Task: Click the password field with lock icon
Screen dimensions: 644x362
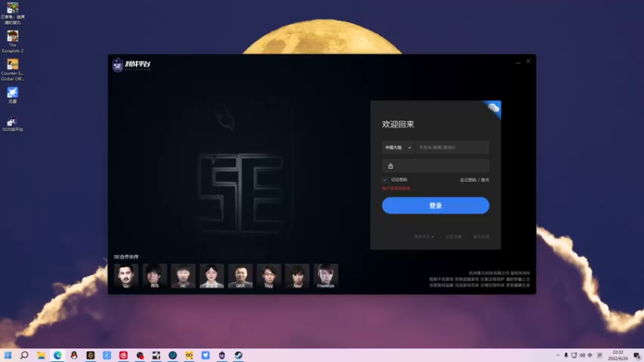Action: point(436,166)
